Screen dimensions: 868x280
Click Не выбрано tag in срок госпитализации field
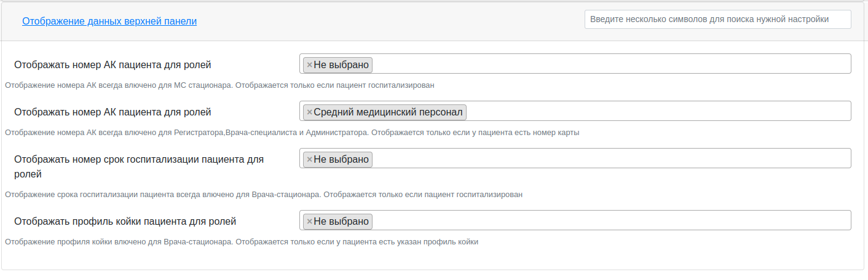(x=341, y=160)
